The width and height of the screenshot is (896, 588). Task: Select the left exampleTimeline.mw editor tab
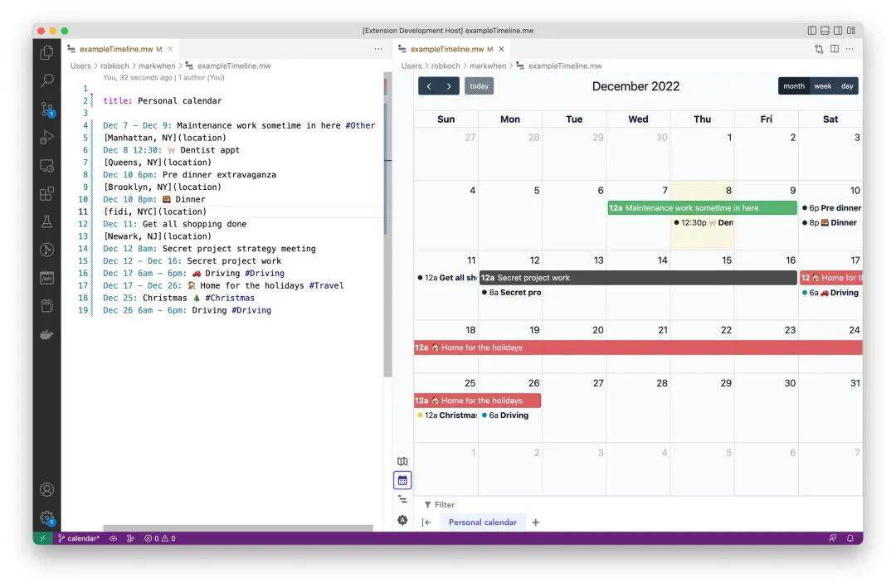coord(120,49)
